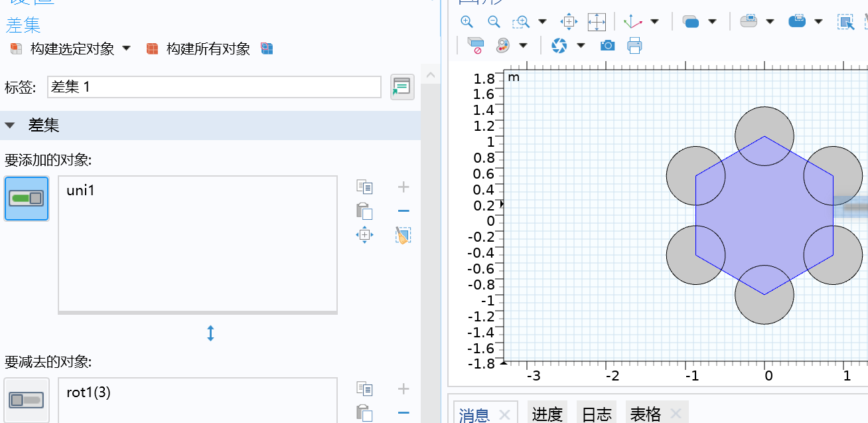Click the zoom extents icon
This screenshot has height=423, width=868.
[597, 21]
